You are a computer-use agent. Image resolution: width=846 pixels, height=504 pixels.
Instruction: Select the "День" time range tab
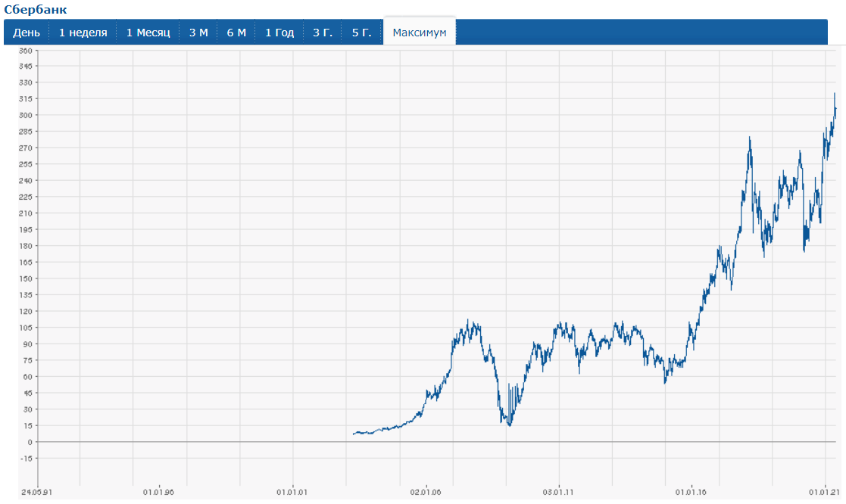[27, 33]
